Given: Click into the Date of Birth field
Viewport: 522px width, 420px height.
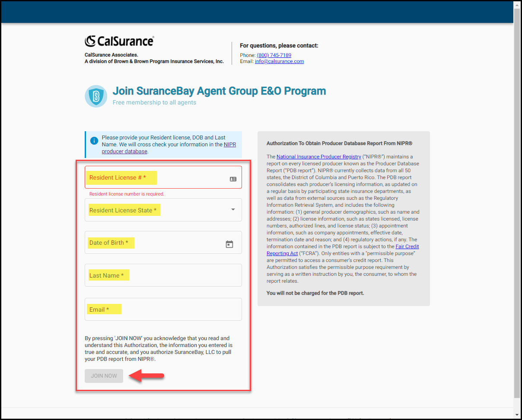Looking at the screenshot, I should tap(163, 243).
